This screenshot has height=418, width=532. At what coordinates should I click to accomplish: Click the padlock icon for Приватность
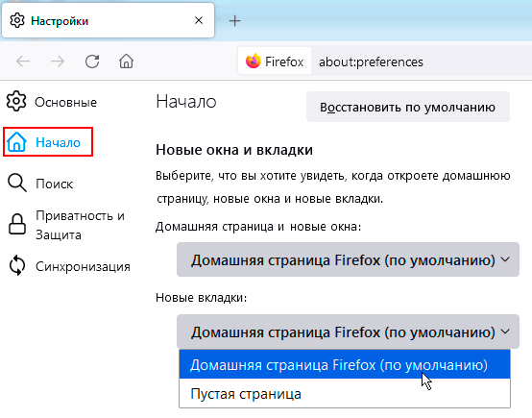17,224
